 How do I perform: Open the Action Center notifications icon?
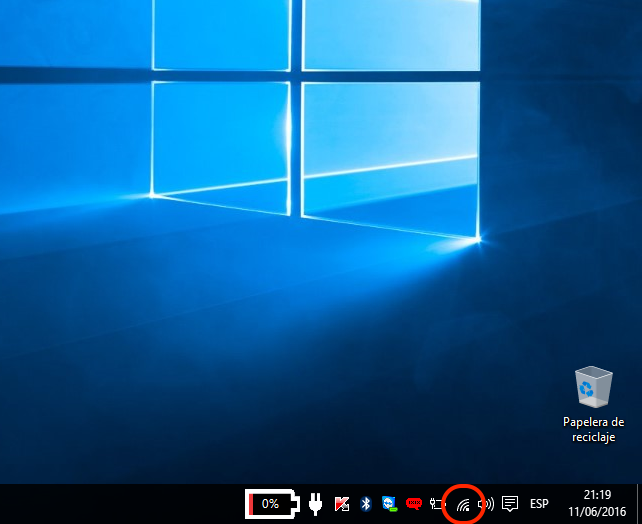tap(510, 504)
